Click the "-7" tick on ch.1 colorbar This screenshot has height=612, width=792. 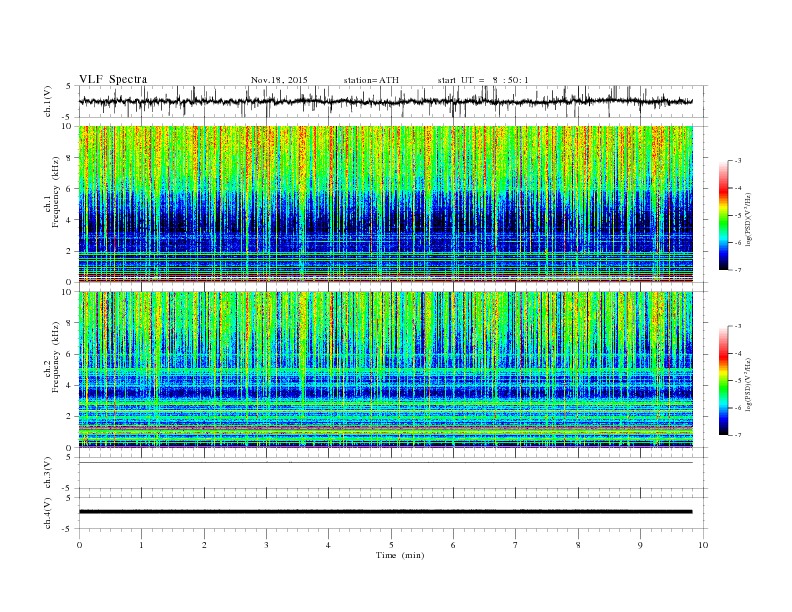tap(738, 270)
